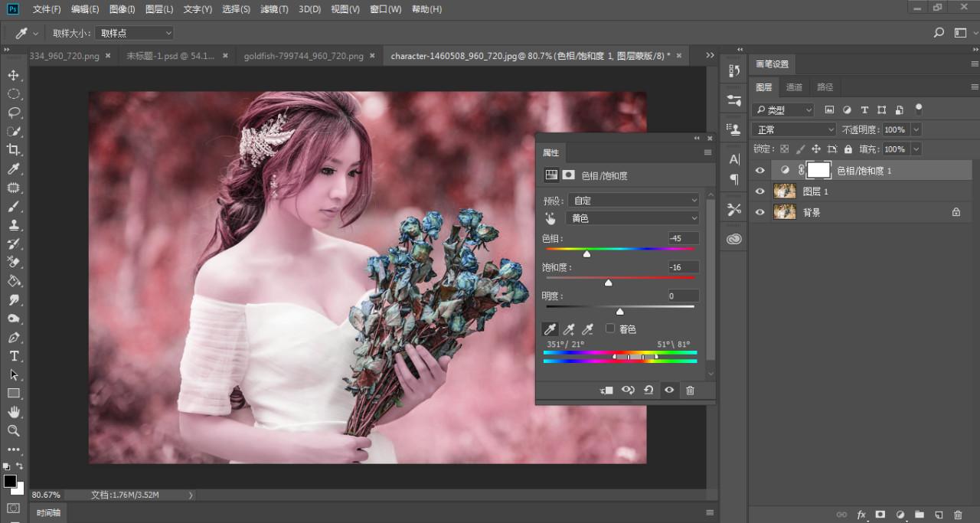Reset adjustment to defaults in Properties
This screenshot has width=980, height=523.
click(x=648, y=391)
